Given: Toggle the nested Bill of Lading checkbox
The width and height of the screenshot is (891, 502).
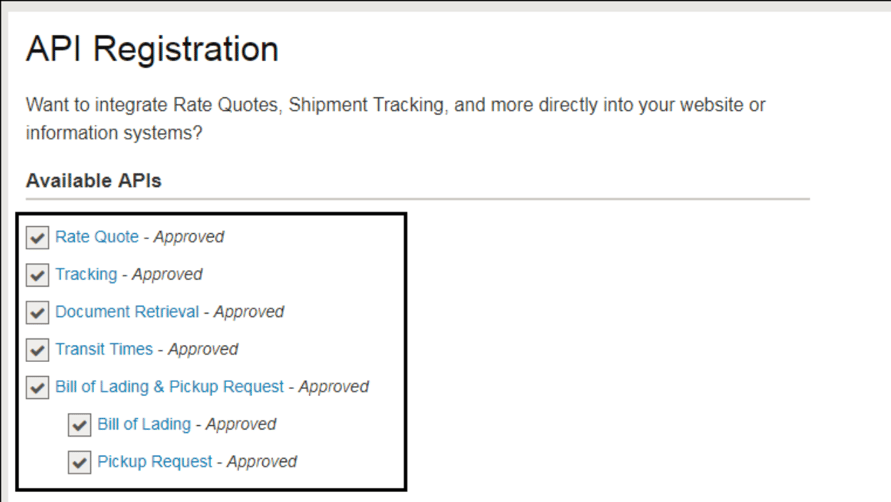Looking at the screenshot, I should tap(80, 425).
